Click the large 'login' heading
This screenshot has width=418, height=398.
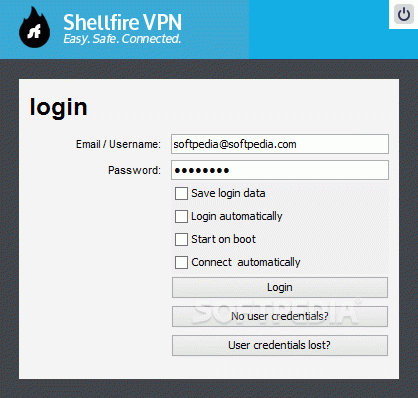coord(59,108)
